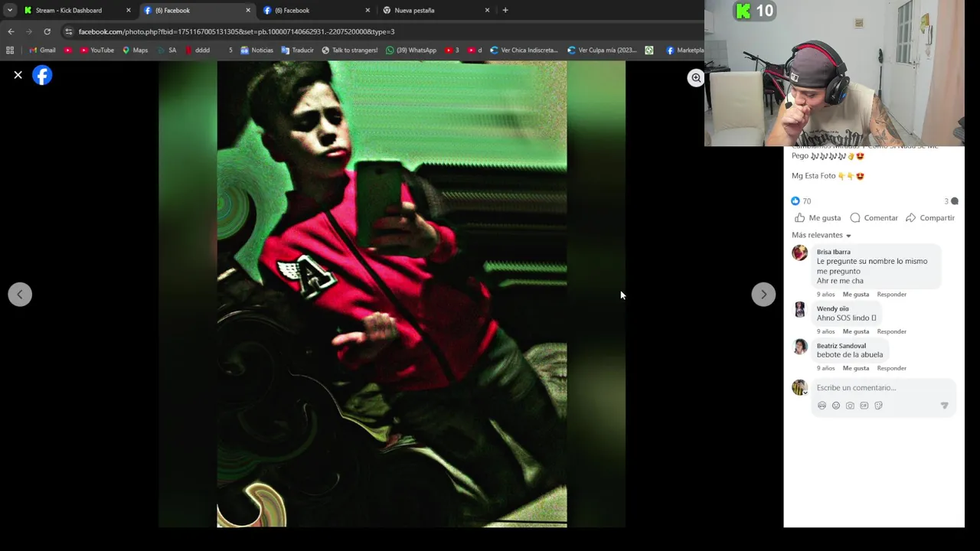Open the emoji picker in comment box
This screenshot has width=980, height=551.
tap(836, 406)
